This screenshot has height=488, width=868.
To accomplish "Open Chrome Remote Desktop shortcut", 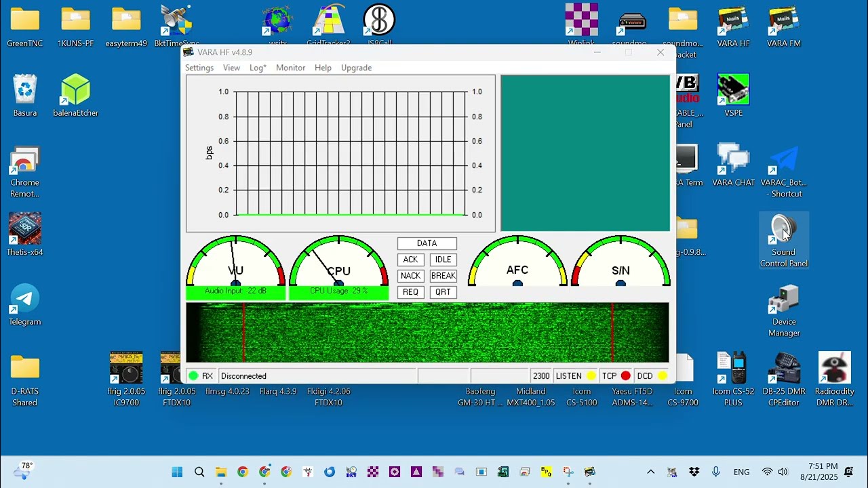I will [25, 172].
